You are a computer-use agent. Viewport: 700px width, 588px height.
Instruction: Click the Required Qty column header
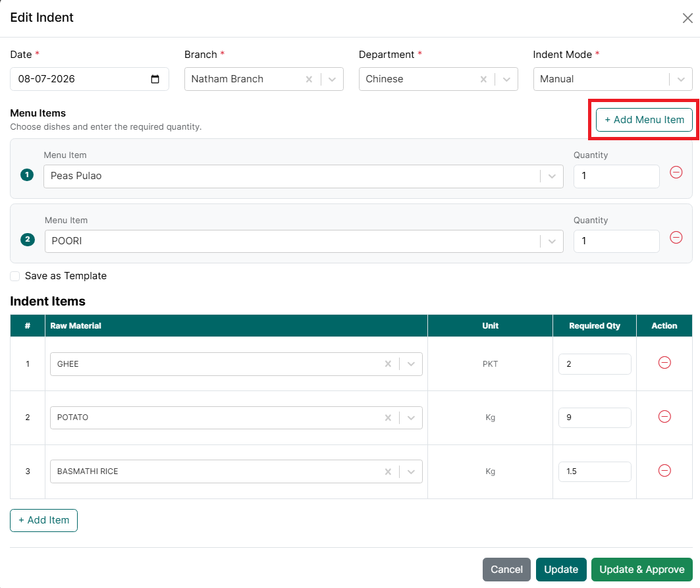pos(594,326)
